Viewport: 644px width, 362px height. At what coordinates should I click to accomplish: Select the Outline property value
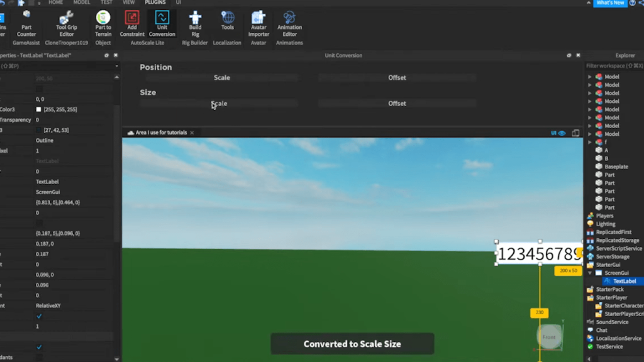point(45,140)
